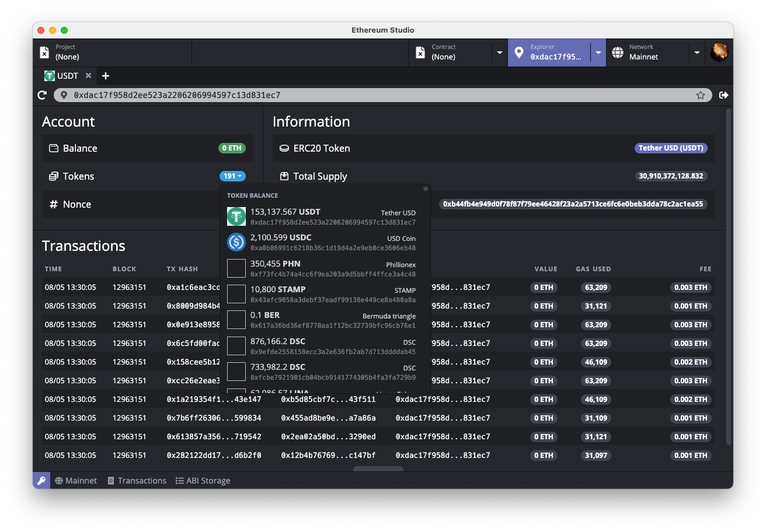Open tx hash 0x613857a356...719542

[214, 437]
